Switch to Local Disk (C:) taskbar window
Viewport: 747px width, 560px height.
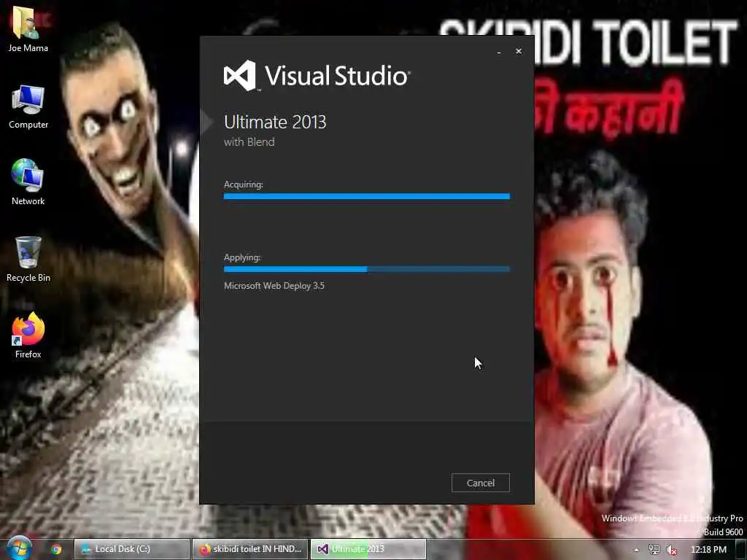point(132,549)
